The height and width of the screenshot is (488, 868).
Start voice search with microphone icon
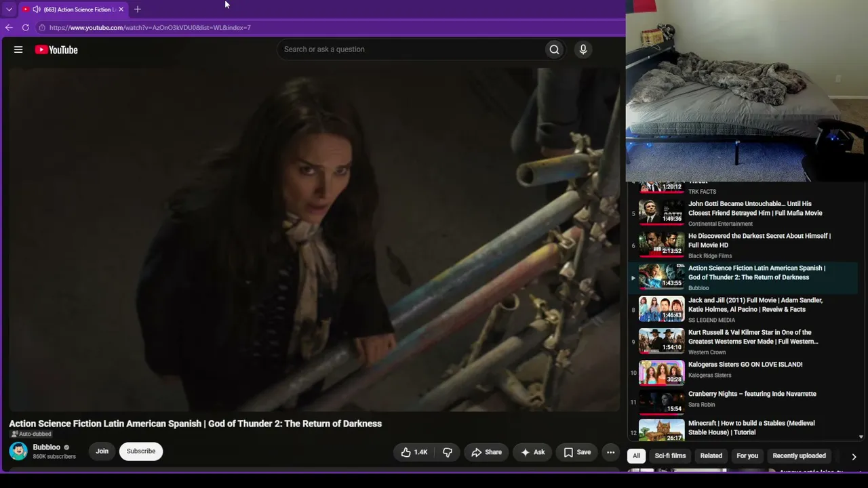pos(583,49)
